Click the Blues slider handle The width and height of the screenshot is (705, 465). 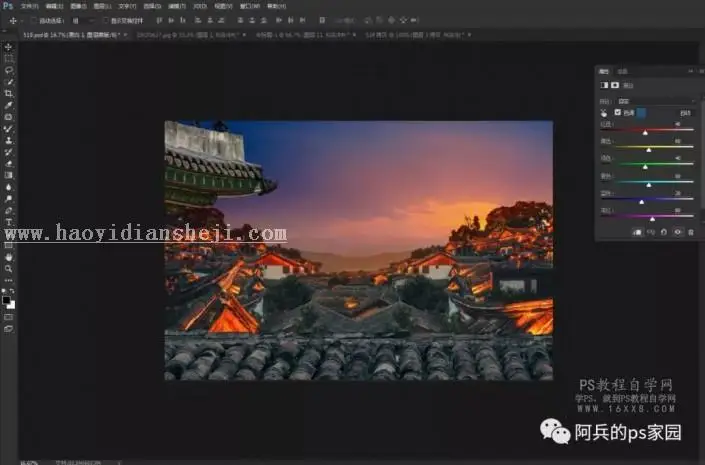click(x=642, y=201)
